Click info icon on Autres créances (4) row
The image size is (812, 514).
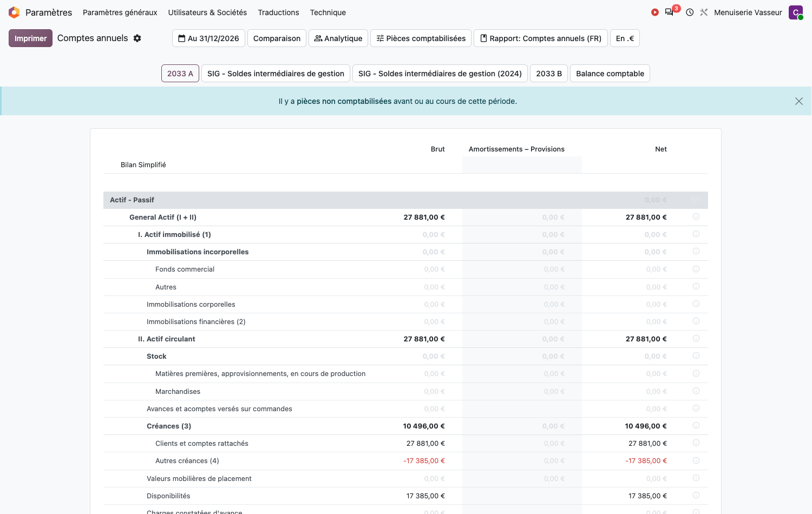[x=696, y=460]
